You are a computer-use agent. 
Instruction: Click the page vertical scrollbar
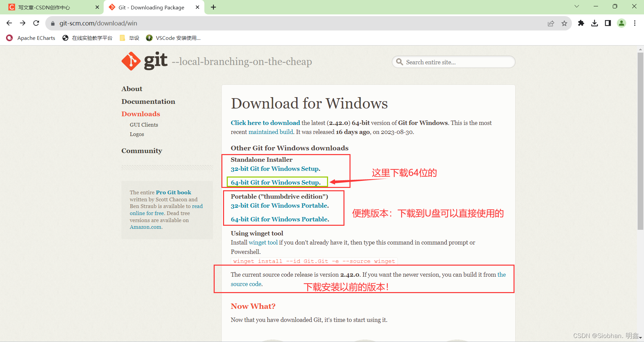[640, 141]
